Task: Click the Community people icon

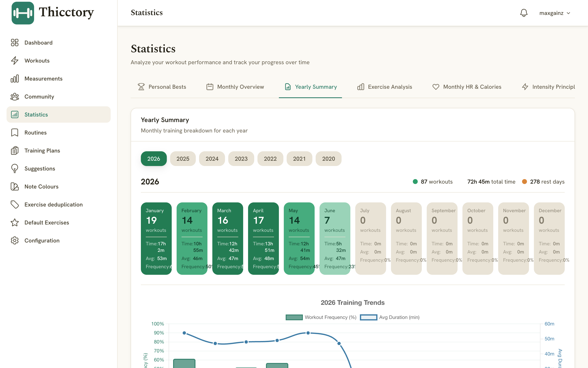Action: point(14,97)
